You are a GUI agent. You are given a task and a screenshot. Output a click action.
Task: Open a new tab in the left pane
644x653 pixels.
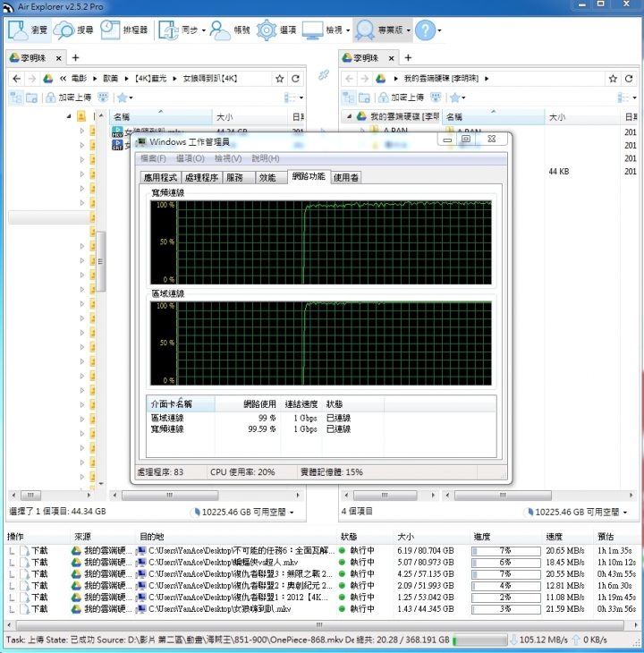click(x=75, y=58)
